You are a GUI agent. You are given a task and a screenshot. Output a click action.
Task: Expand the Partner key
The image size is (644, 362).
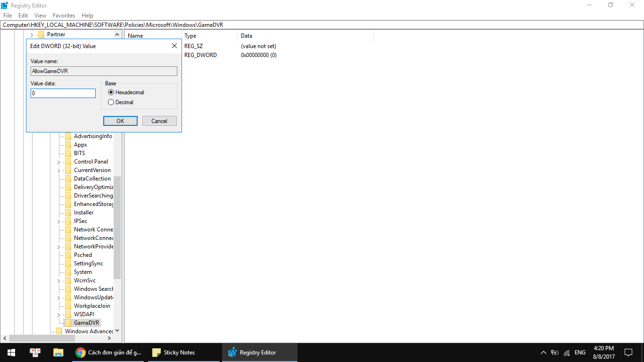31,34
